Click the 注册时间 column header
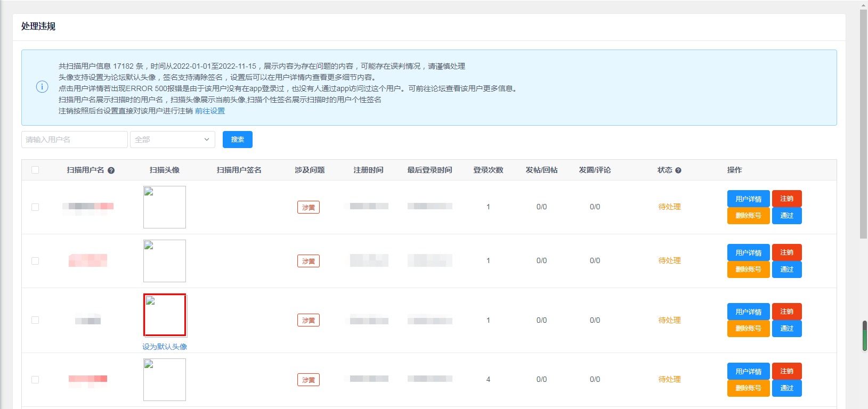868x409 pixels. point(368,170)
